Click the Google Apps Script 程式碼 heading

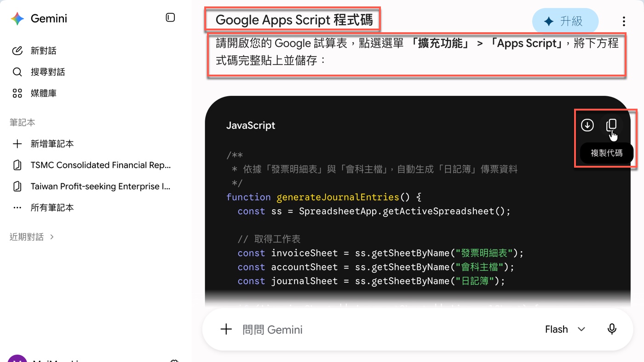(x=294, y=20)
